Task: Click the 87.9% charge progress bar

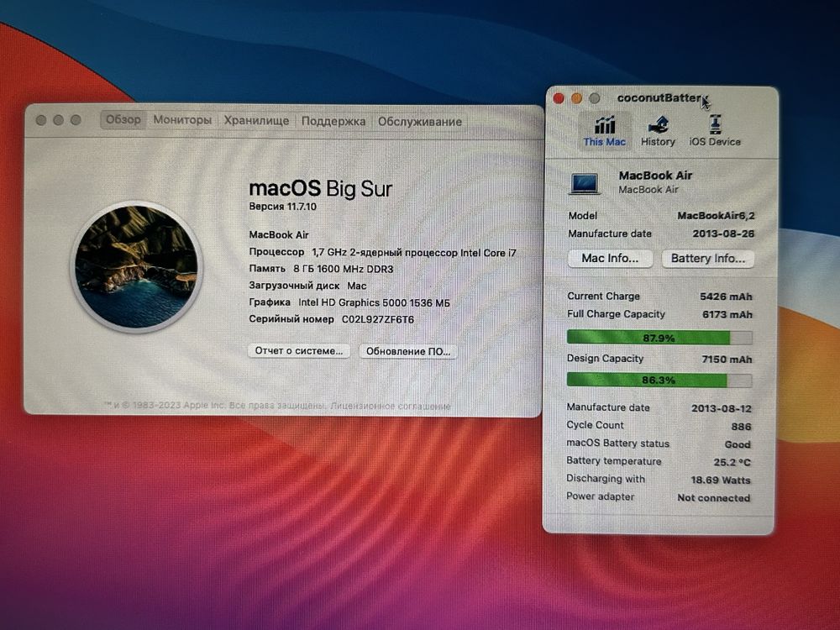Action: coord(659,338)
